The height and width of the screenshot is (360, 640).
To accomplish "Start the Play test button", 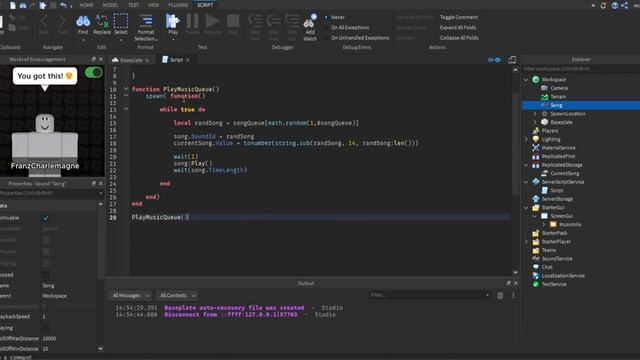I will [173, 25].
